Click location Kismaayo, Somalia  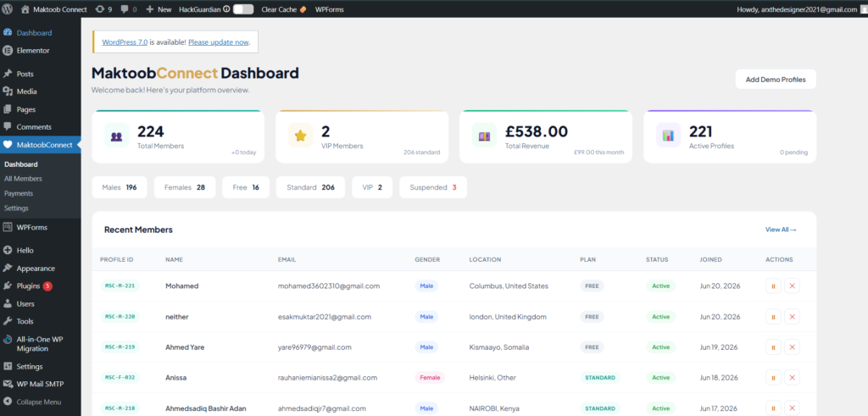(498, 347)
